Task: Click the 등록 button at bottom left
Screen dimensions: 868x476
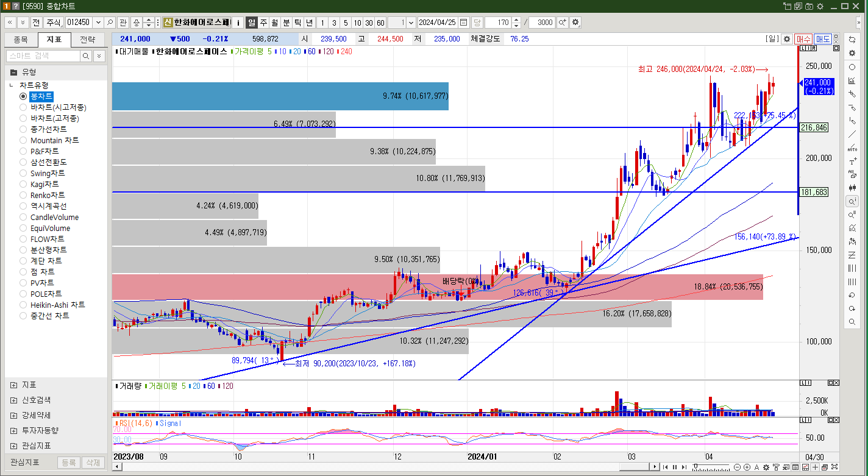Action: (68, 463)
